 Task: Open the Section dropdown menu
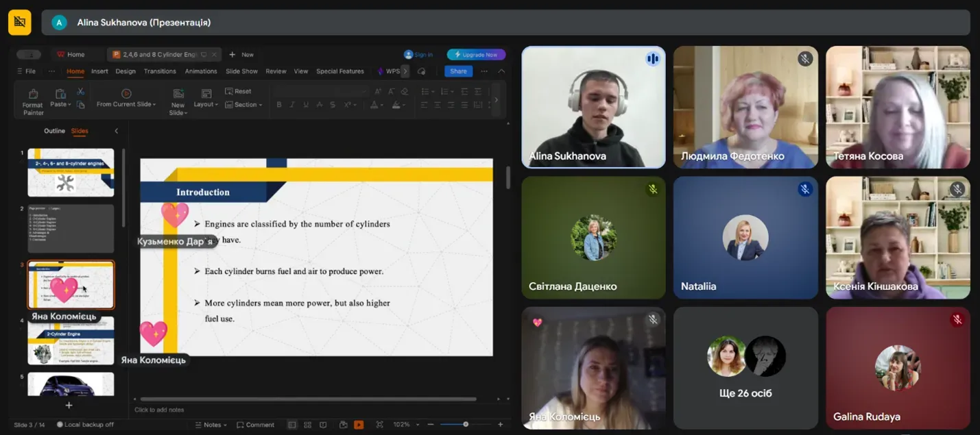tap(248, 105)
